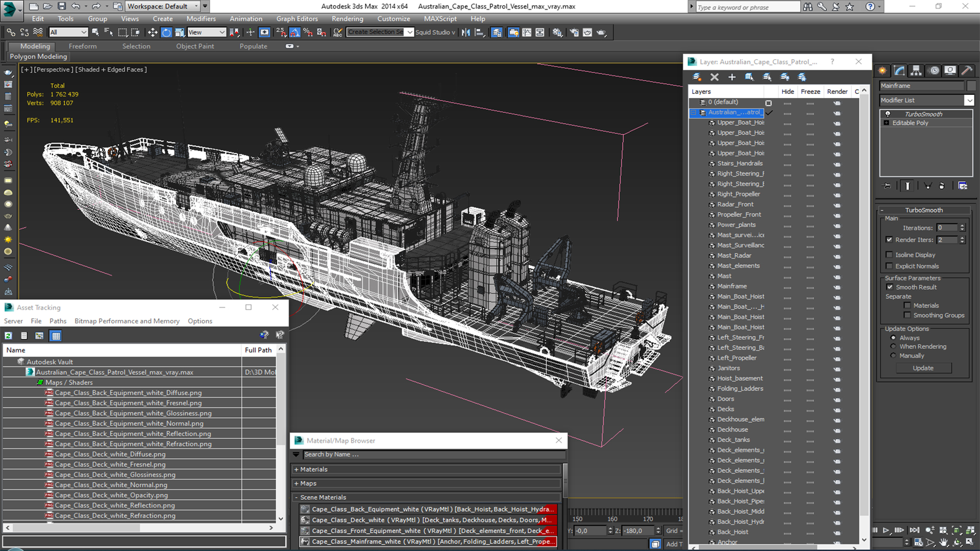Viewport: 980px width, 551px height.
Task: Open the Render Setup dialog icon
Action: pos(574,32)
